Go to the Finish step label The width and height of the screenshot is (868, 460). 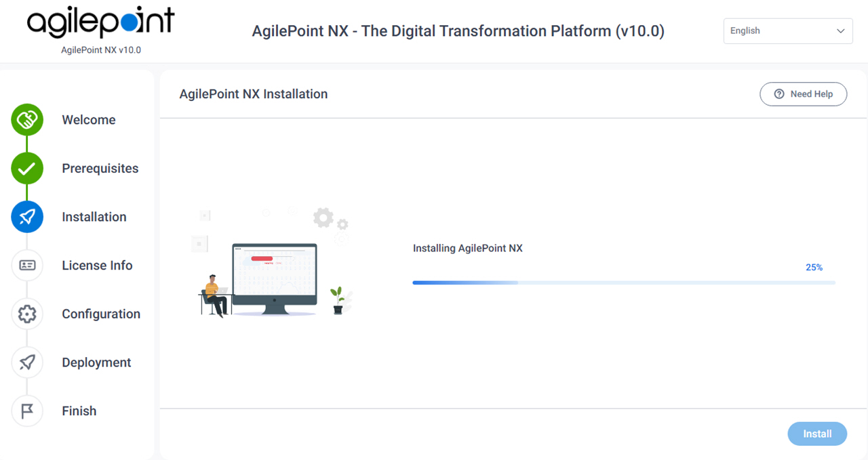(79, 411)
